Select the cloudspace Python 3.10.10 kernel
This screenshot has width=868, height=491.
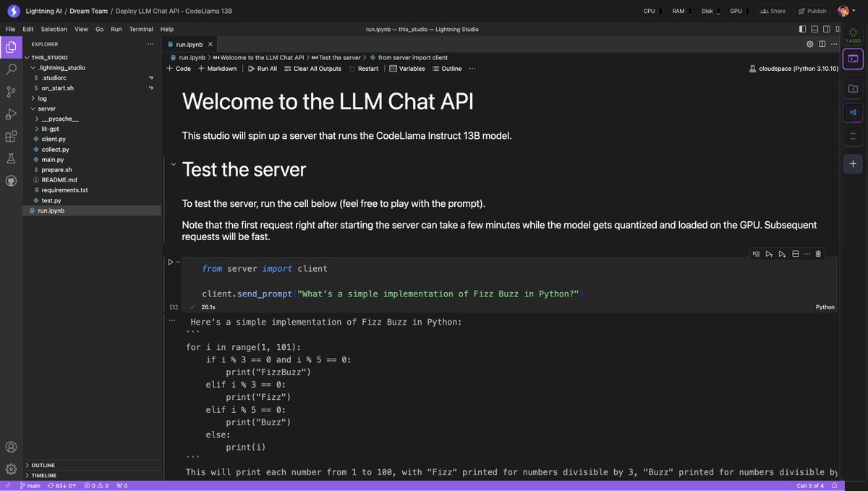793,69
